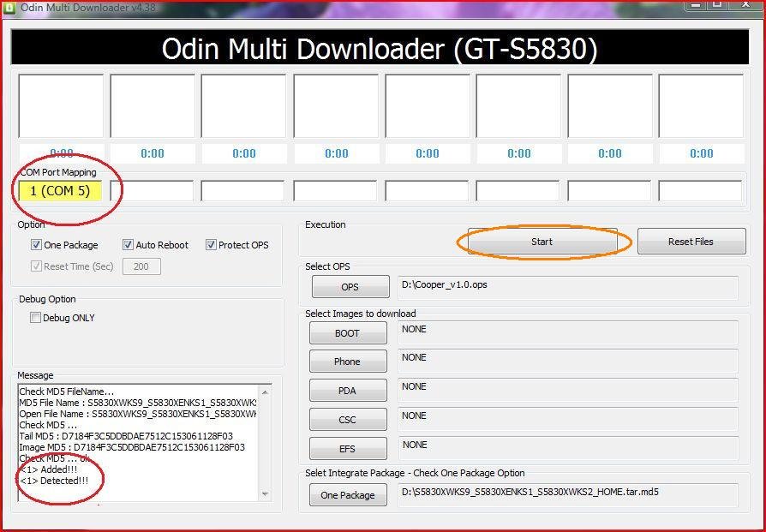Click the OPS path field showing Cooper_v1.0.ops
This screenshot has width=766, height=532.
pos(568,287)
